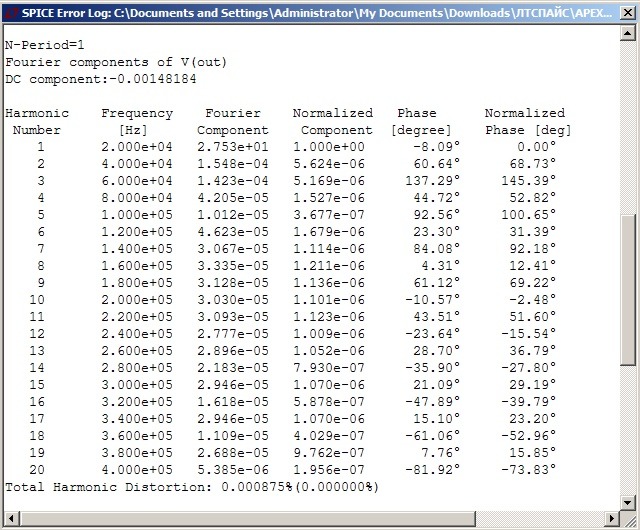
Task: Click the vertical scrollbar thumb
Action: coord(627,290)
